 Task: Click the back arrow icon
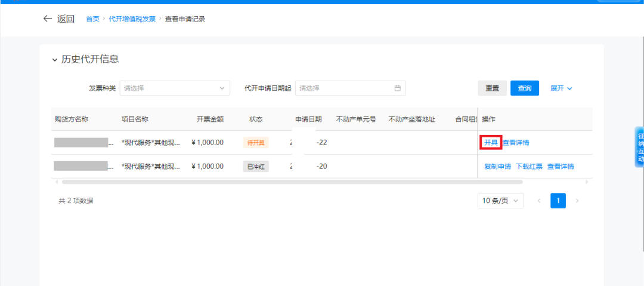[48, 19]
